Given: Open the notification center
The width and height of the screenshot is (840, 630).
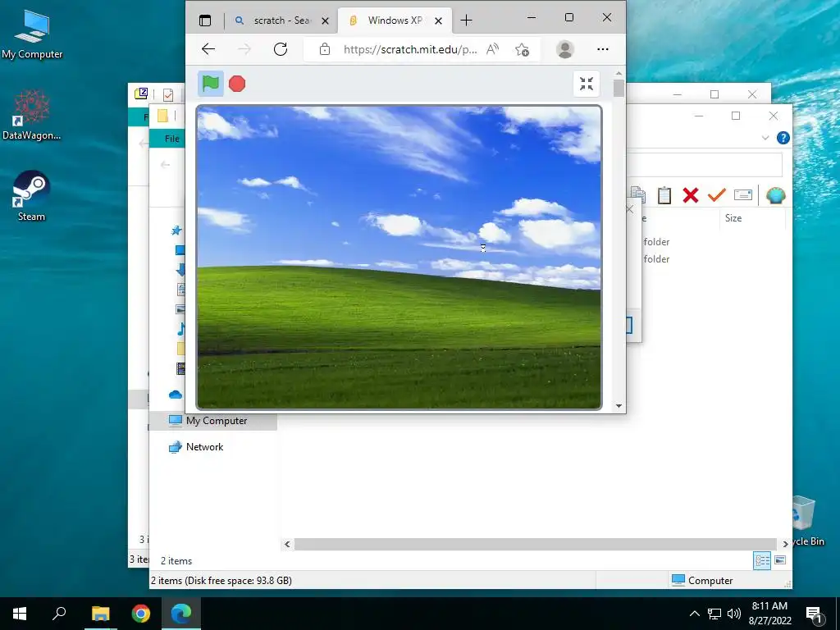Looking at the screenshot, I should (x=814, y=614).
